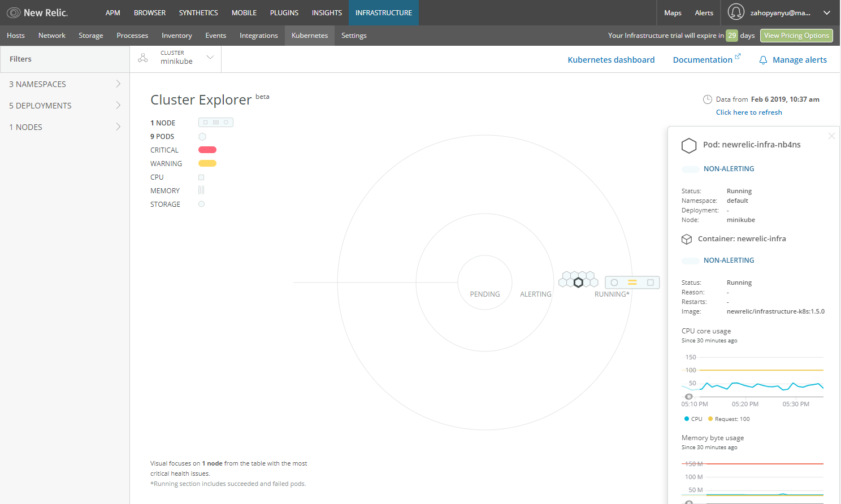
Task: Click the STORAGE circle legend icon
Action: click(x=201, y=204)
